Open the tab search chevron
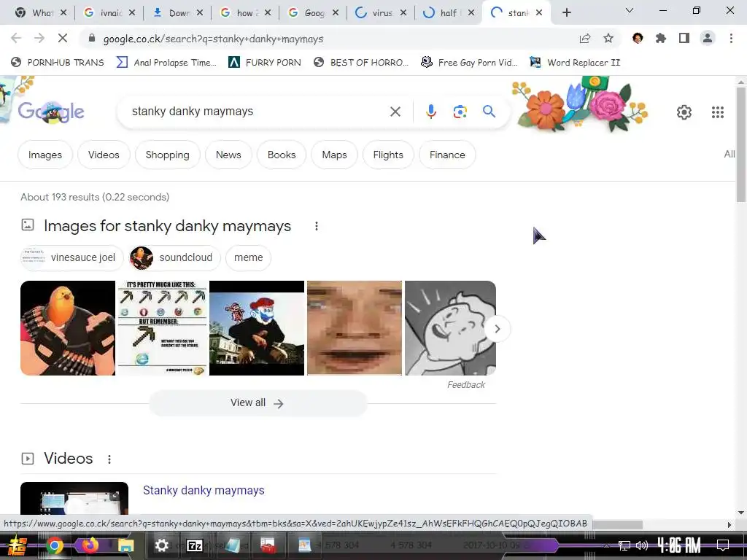 630,10
